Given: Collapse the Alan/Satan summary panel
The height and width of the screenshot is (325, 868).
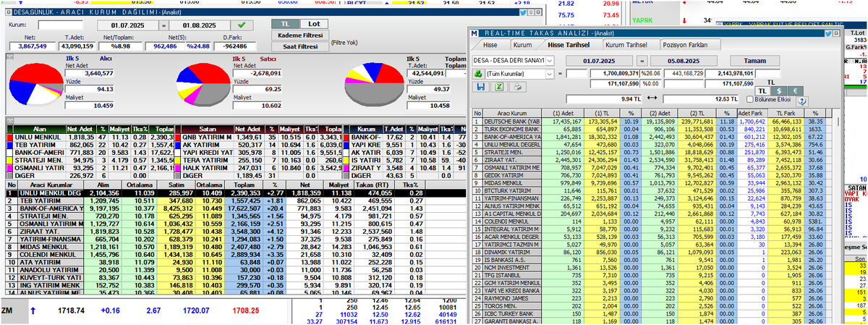Looking at the screenshot, I should tap(9, 120).
